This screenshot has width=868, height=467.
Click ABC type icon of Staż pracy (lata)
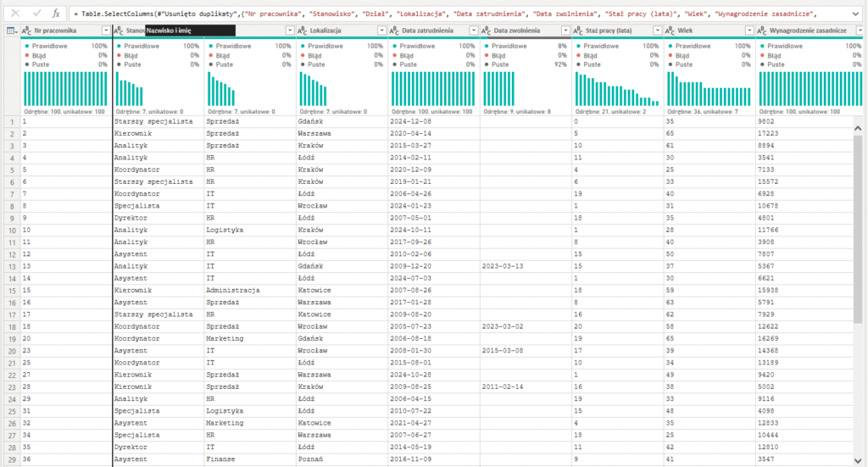click(579, 31)
